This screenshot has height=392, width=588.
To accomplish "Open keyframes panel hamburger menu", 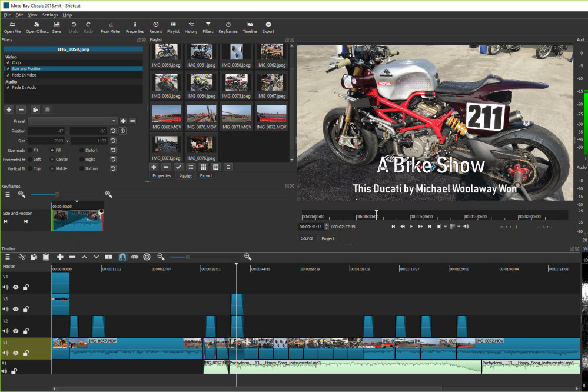I will 8,194.
